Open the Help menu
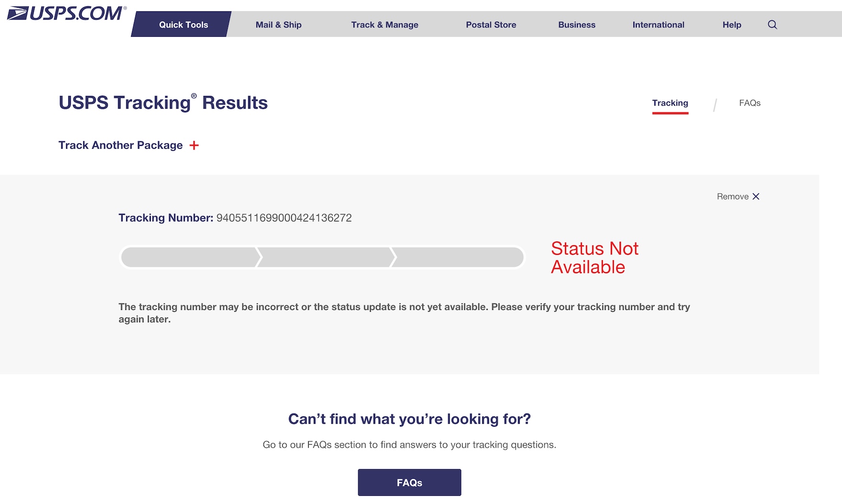The height and width of the screenshot is (504, 842). [731, 24]
